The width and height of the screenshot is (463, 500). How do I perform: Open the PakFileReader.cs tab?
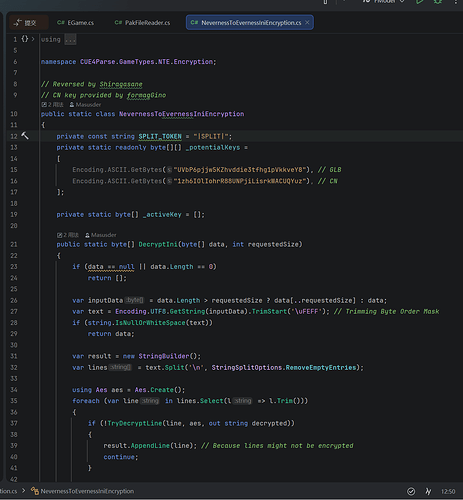(x=142, y=23)
